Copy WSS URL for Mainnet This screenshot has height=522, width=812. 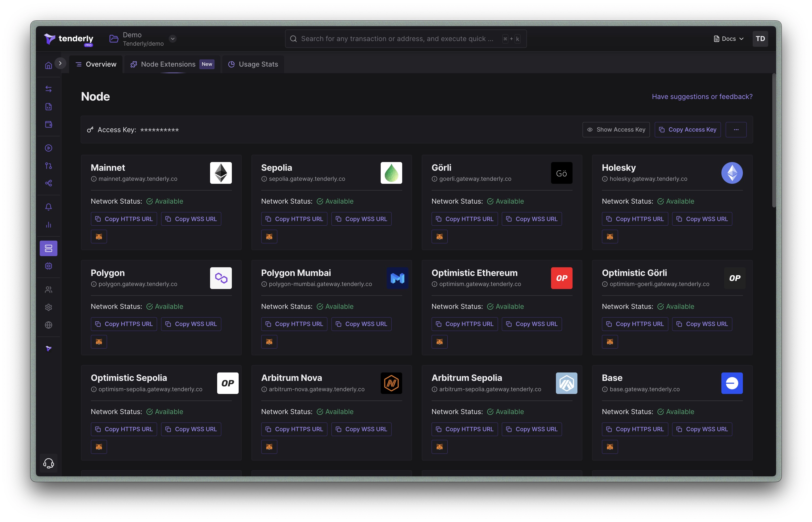[x=191, y=219]
